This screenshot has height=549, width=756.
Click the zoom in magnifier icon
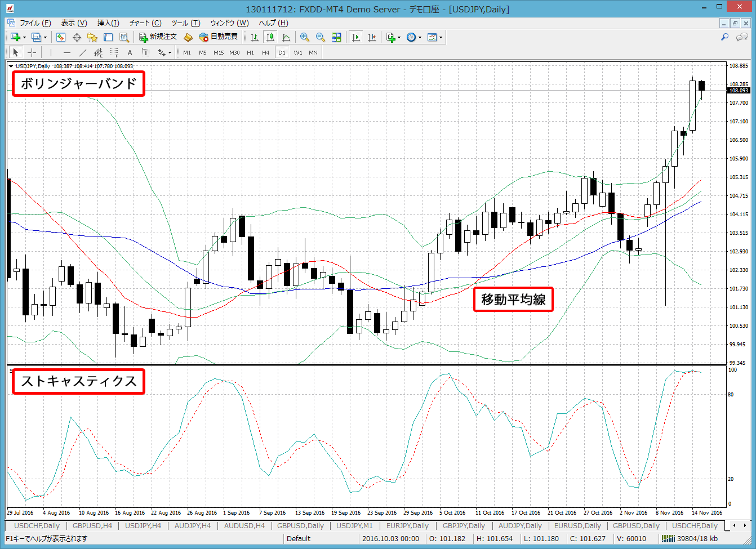305,37
